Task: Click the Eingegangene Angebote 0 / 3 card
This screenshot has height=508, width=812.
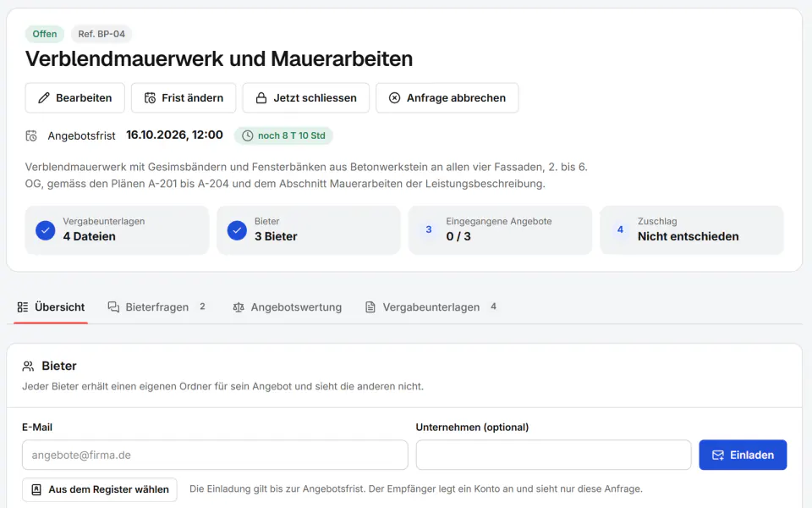Action: (x=500, y=230)
